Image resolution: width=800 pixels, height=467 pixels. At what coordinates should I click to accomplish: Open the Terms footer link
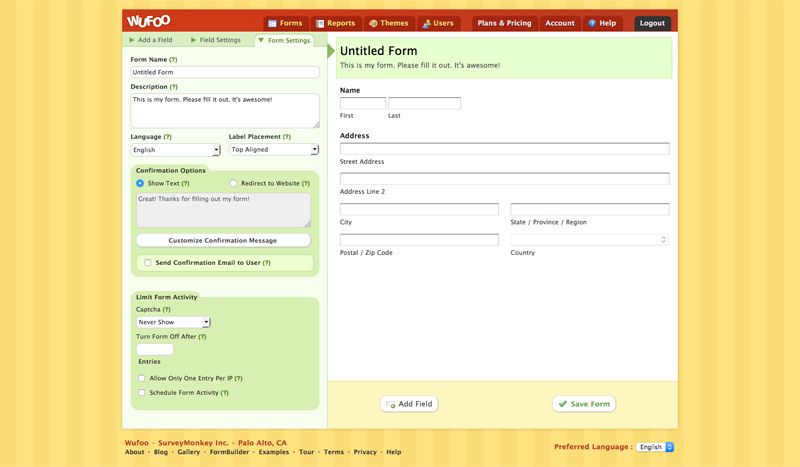[334, 452]
